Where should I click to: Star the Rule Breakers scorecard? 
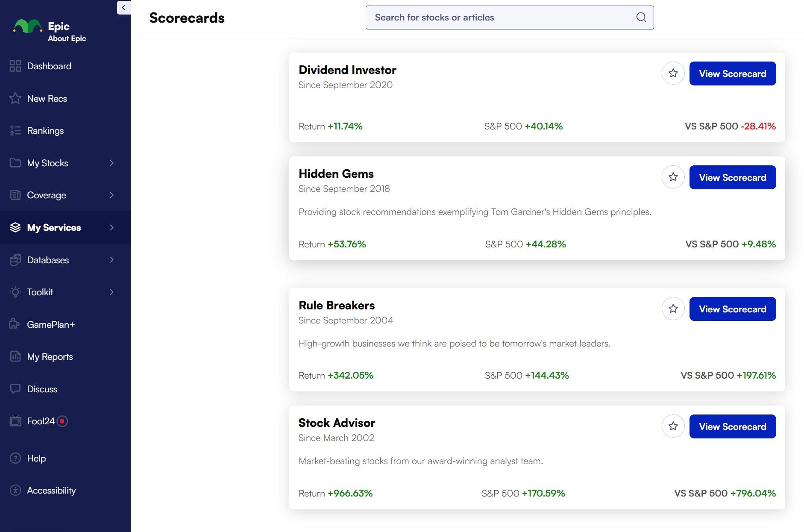[673, 309]
